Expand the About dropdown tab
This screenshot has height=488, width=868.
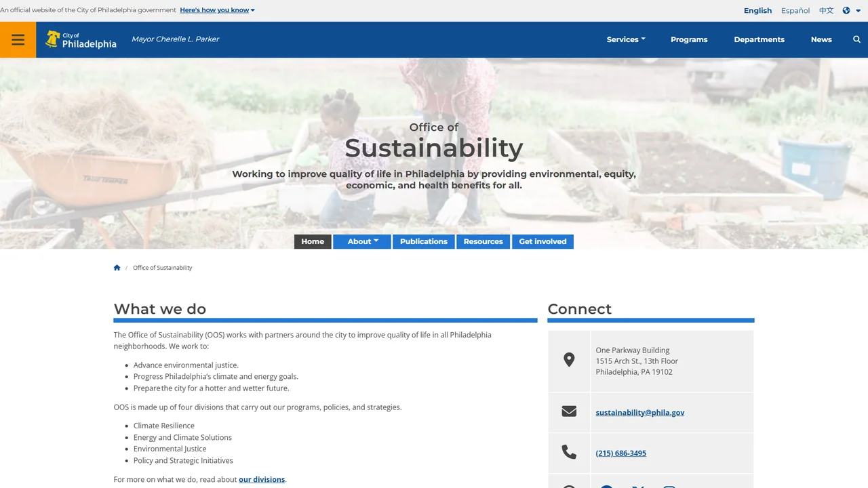(362, 241)
